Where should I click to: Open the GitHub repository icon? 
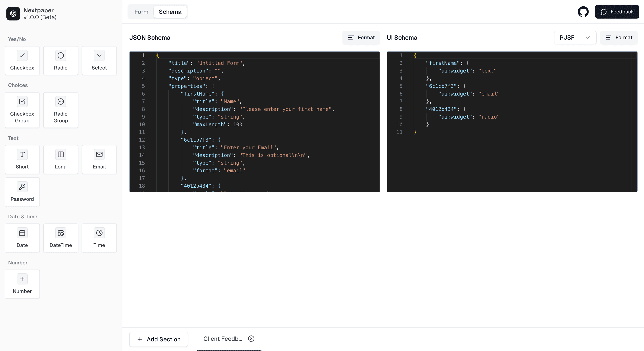(x=583, y=12)
